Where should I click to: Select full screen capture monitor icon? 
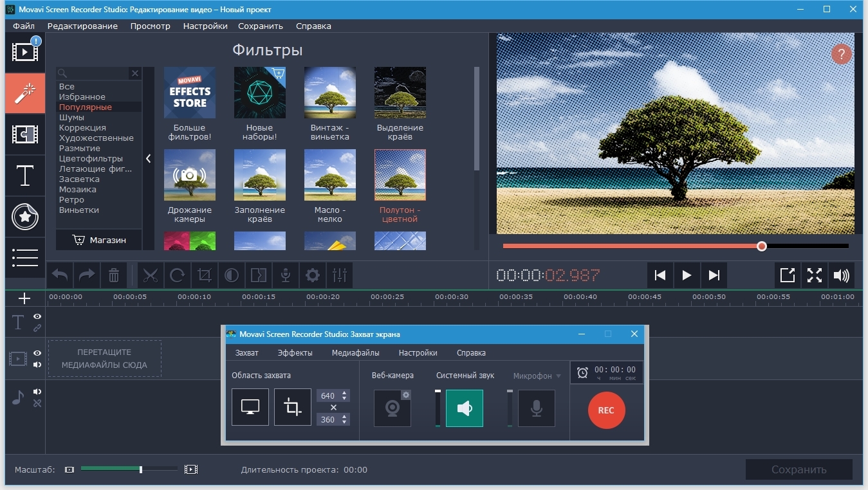pyautogui.click(x=250, y=407)
